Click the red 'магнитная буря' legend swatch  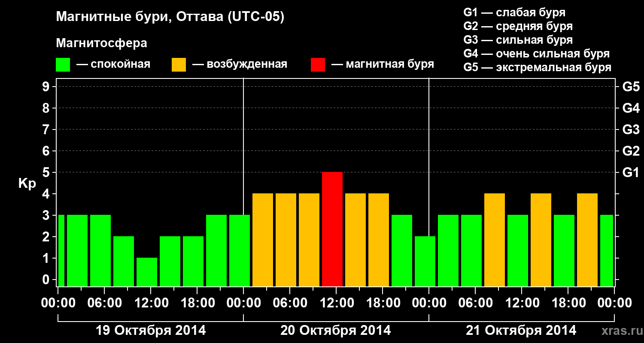point(318,65)
